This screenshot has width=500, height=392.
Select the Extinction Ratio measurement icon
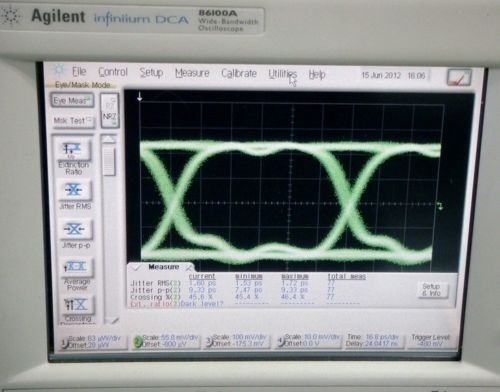tap(73, 148)
